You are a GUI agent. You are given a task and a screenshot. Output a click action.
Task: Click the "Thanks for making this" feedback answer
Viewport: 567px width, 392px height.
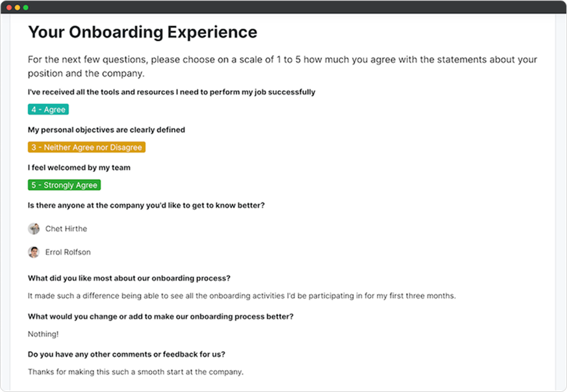[x=135, y=372]
